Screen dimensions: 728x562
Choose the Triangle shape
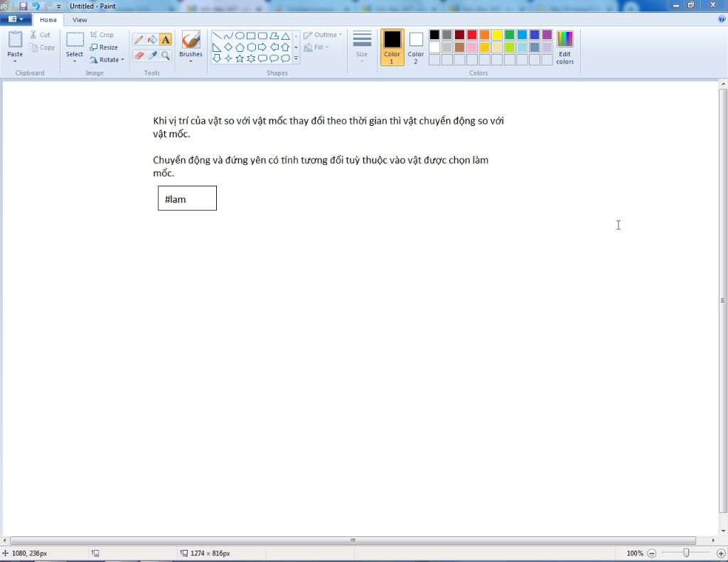285,36
